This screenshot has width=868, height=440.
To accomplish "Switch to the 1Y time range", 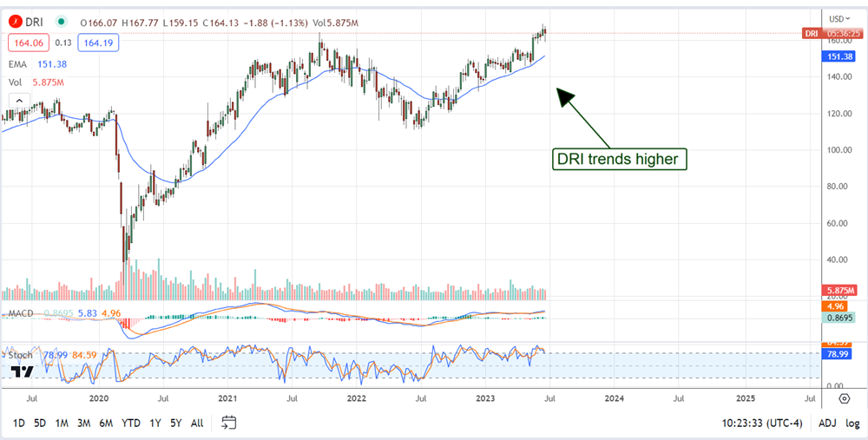I will point(155,423).
